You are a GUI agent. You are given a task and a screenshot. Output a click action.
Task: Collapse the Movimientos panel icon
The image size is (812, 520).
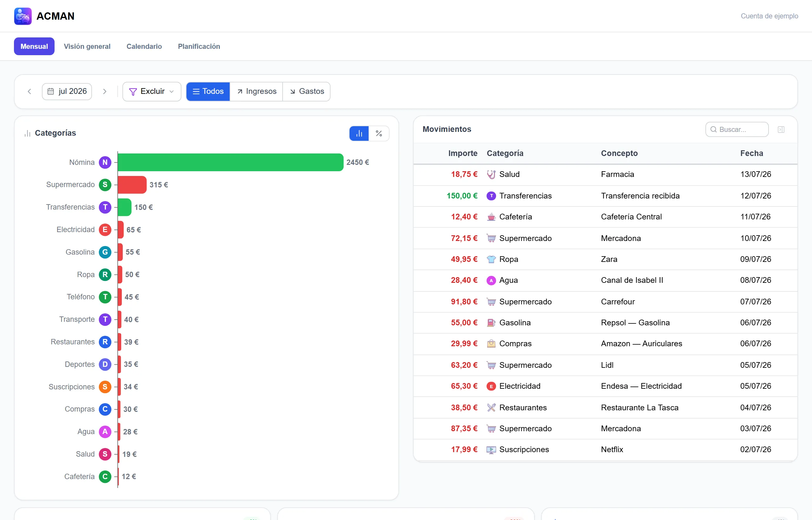[781, 129]
